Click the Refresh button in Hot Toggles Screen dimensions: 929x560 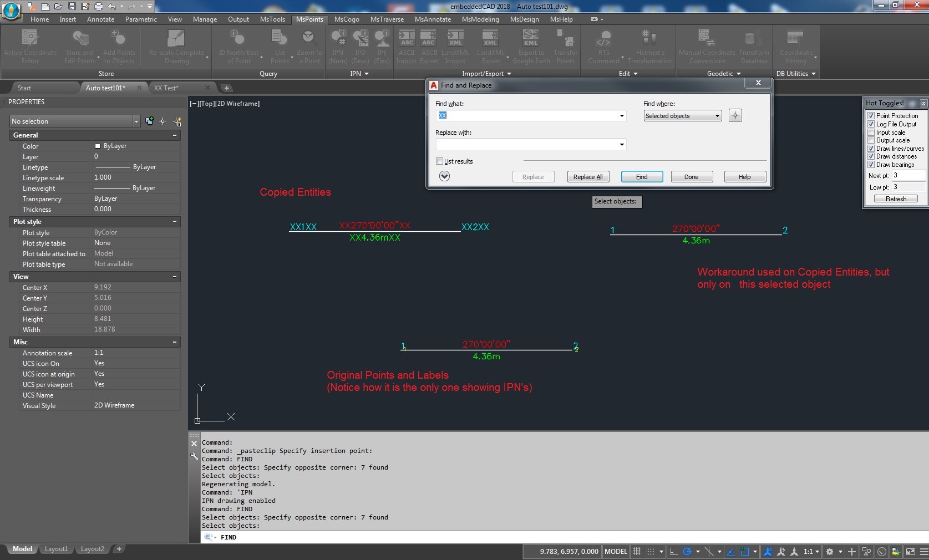pyautogui.click(x=895, y=199)
